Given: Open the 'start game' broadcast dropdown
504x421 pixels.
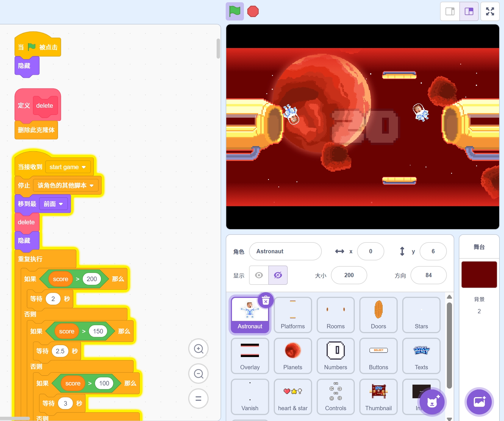Looking at the screenshot, I should (84, 167).
